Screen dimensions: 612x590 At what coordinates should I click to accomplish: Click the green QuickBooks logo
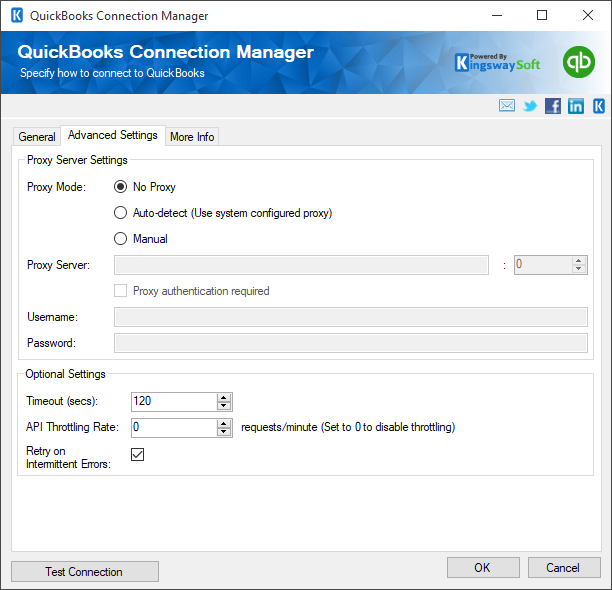pos(579,62)
